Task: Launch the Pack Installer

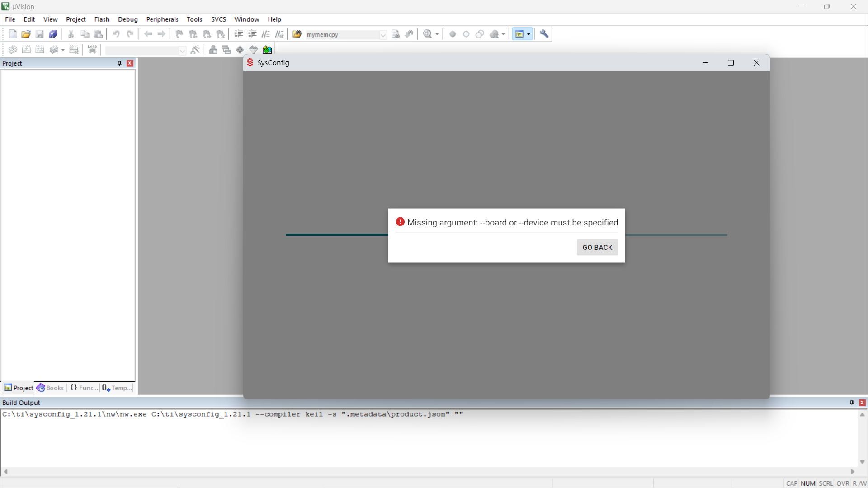Action: (267, 50)
